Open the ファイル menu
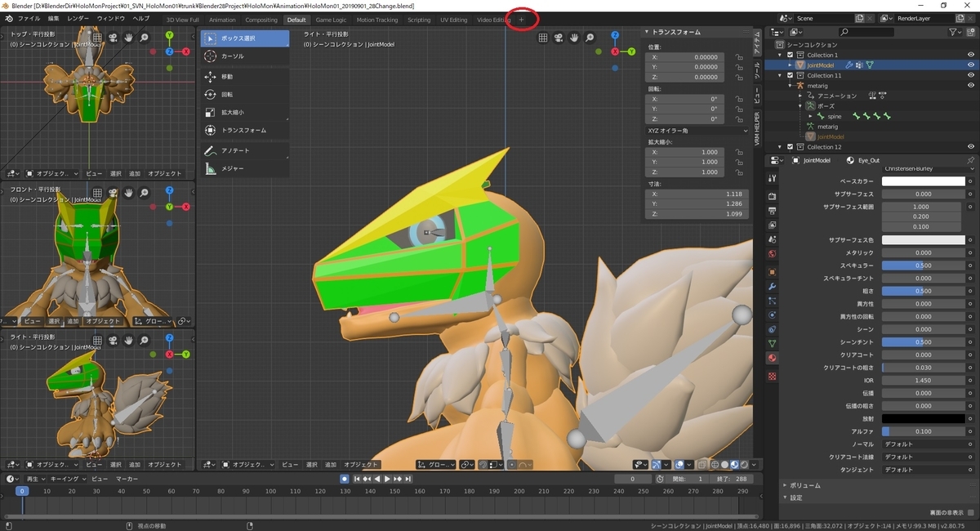The image size is (980, 531). pos(29,19)
